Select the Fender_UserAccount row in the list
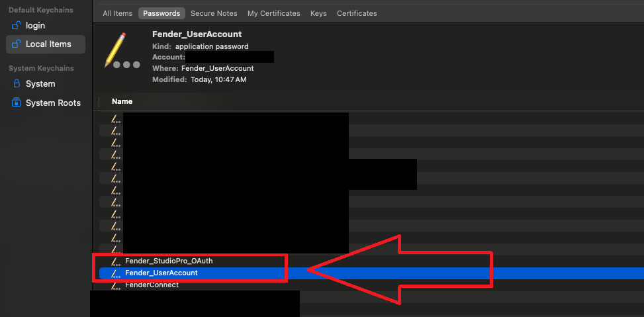The image size is (644, 317). (372, 273)
